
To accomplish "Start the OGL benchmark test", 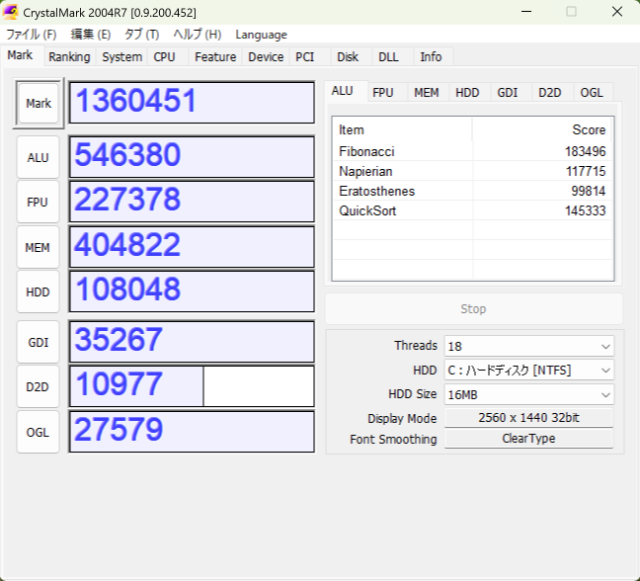I will [x=38, y=432].
